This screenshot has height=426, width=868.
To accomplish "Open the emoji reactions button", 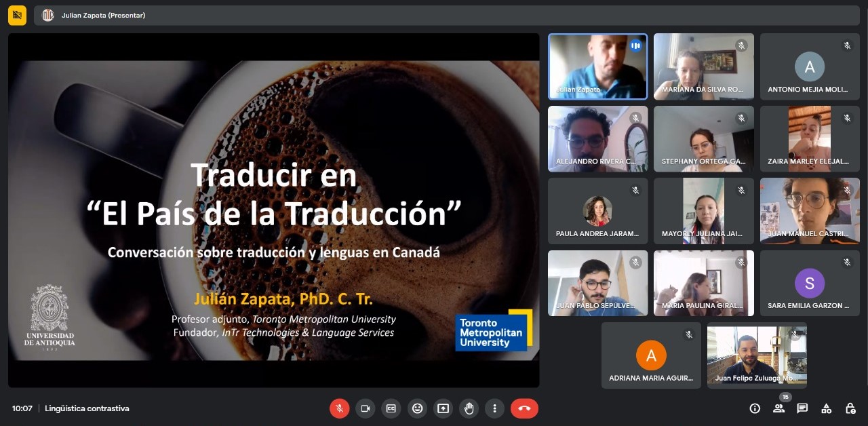I will point(417,408).
